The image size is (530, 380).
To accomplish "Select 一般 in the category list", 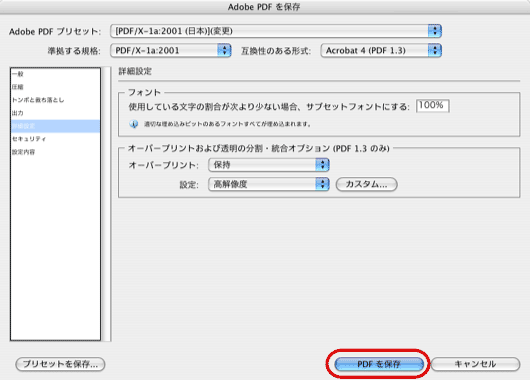I will [55, 74].
